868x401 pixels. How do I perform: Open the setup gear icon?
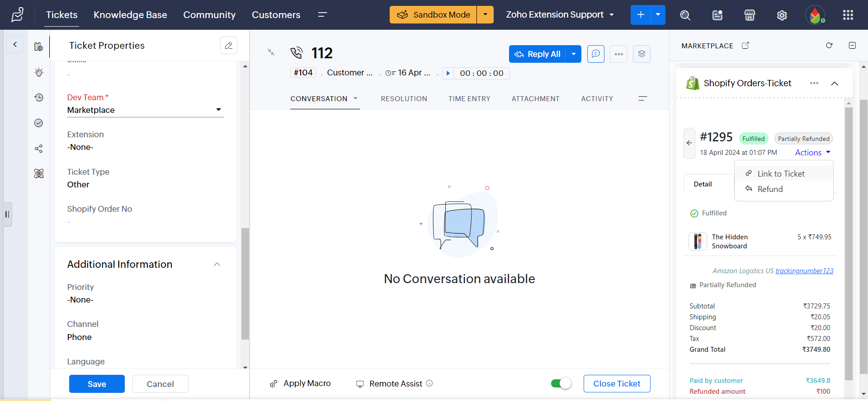pos(782,15)
